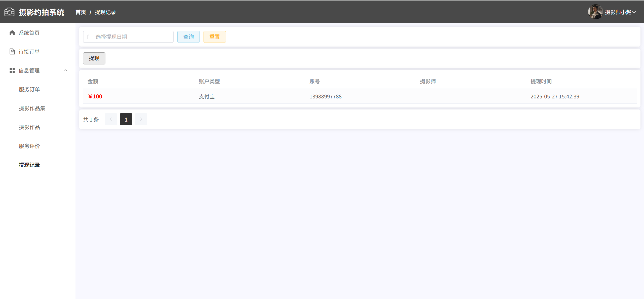The height and width of the screenshot is (299, 644).
Task: Click the home icon beside 系统首页
Action: tap(12, 33)
